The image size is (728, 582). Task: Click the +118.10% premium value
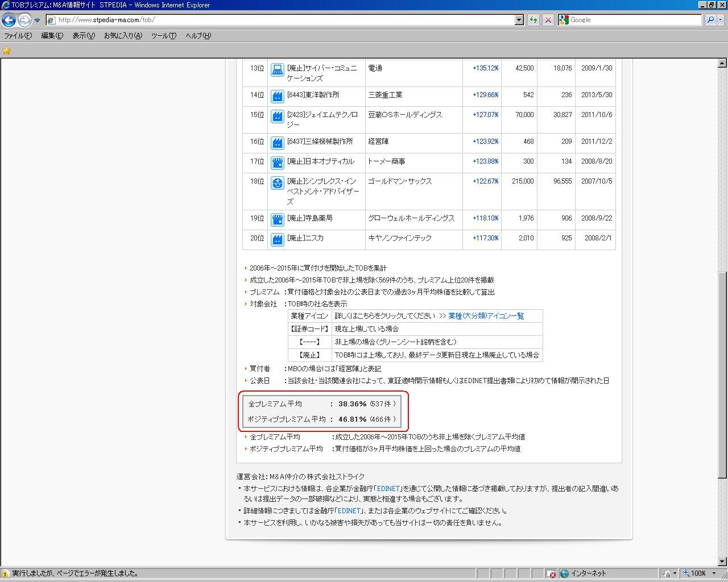(x=485, y=218)
